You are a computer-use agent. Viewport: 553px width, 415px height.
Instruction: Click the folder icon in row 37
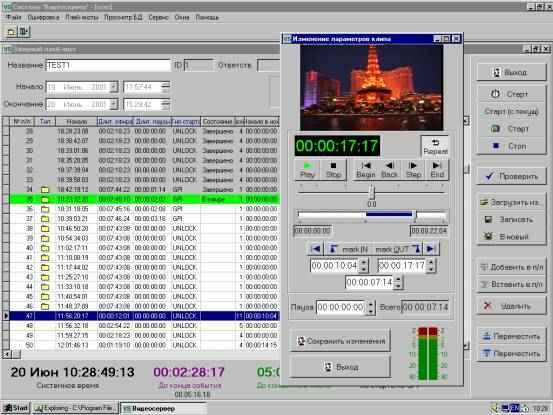tap(45, 219)
